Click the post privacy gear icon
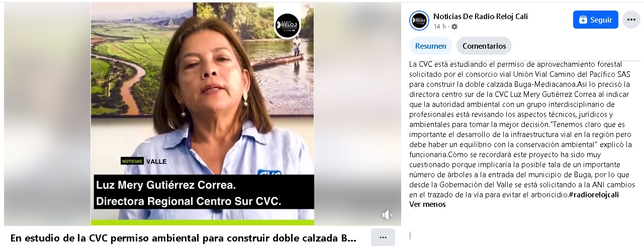This screenshot has width=644, height=246. coord(454,27)
